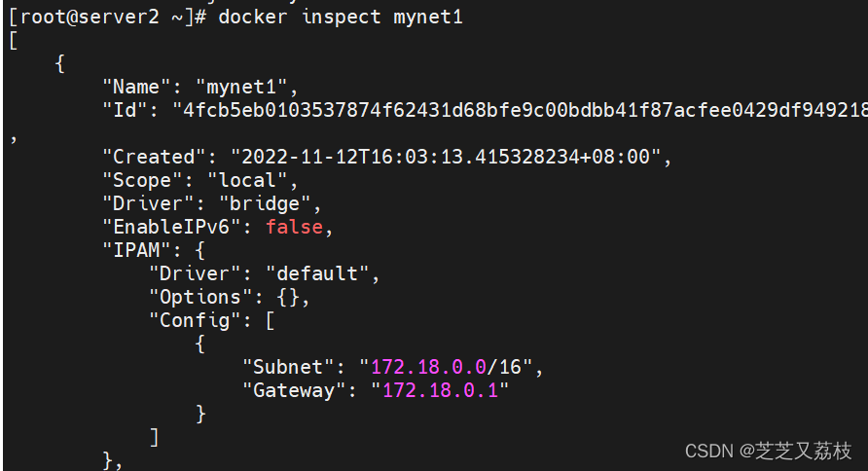This screenshot has height=471, width=868.
Task: Click the "Options" key
Action: [x=200, y=297]
